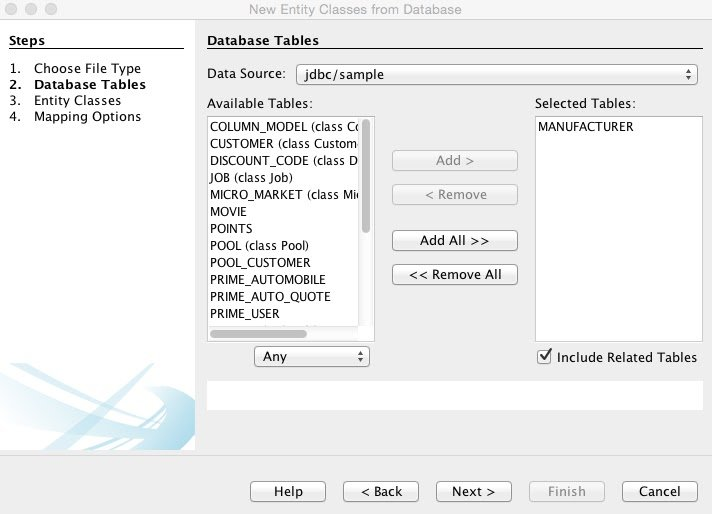The height and width of the screenshot is (514, 712).
Task: Select the MICRO_MARKET table entry
Action: [x=283, y=195]
